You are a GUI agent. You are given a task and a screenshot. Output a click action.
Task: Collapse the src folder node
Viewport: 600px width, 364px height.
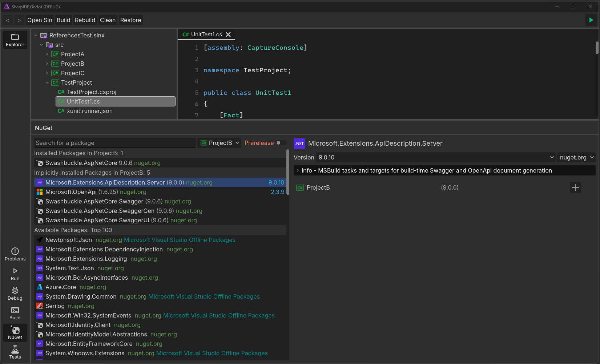coord(41,45)
